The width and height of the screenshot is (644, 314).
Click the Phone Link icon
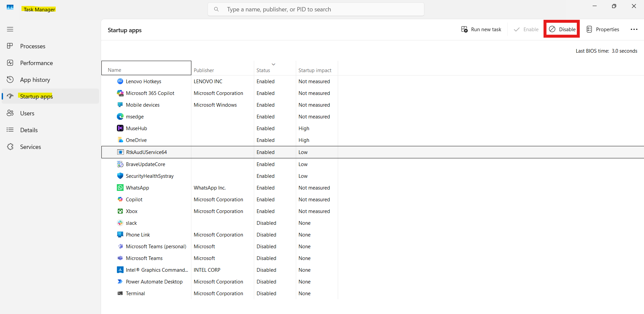(120, 234)
